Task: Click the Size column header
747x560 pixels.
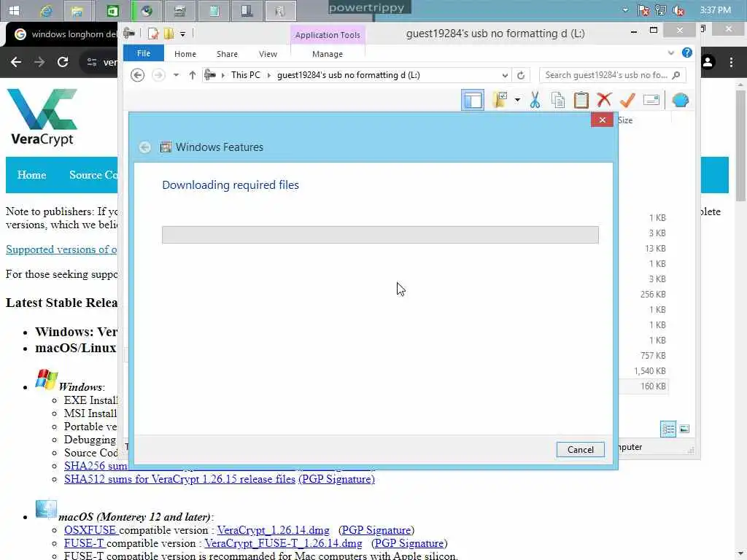Action: tap(625, 120)
